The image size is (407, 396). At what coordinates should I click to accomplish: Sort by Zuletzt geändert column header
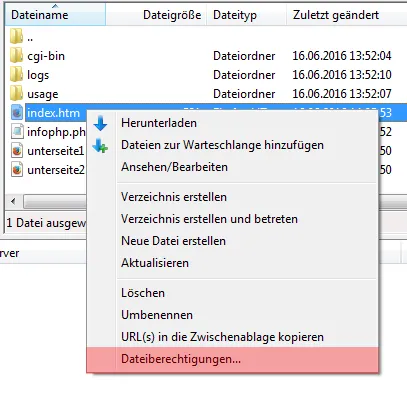347,15
